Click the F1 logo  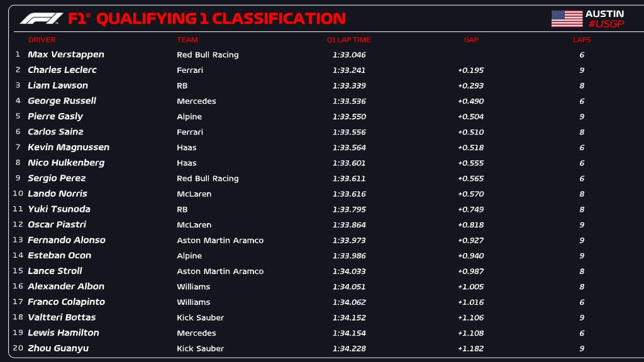(x=42, y=19)
